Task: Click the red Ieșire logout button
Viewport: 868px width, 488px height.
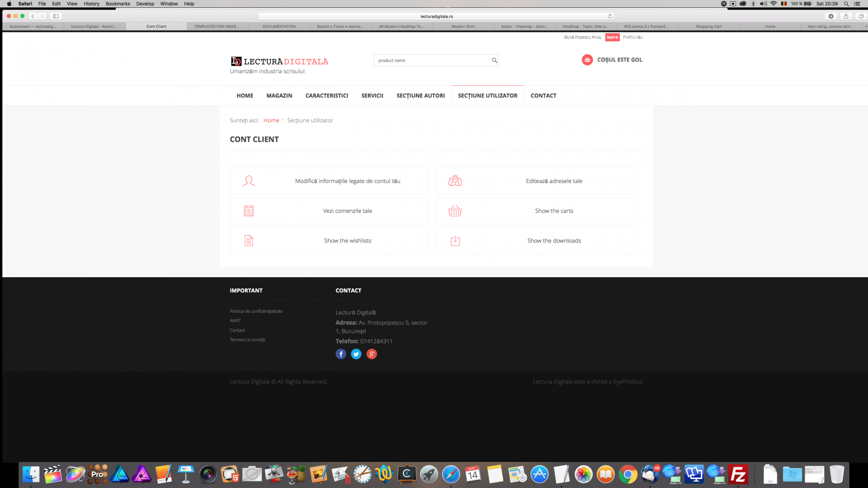Action: click(612, 37)
